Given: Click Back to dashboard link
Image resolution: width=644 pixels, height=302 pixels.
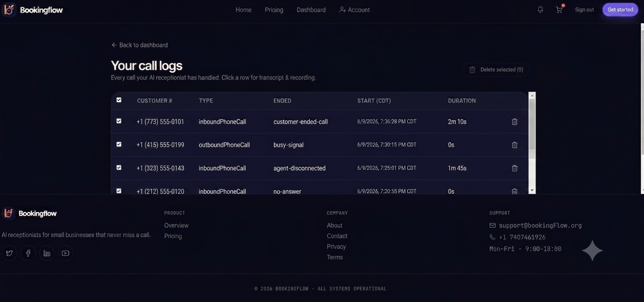Looking at the screenshot, I should point(140,45).
